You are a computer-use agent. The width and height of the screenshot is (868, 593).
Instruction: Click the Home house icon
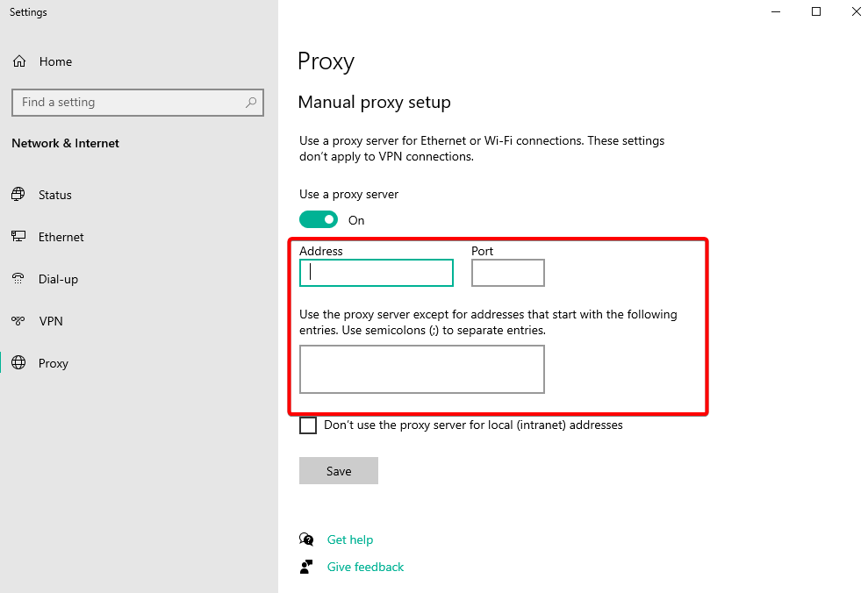coord(19,61)
